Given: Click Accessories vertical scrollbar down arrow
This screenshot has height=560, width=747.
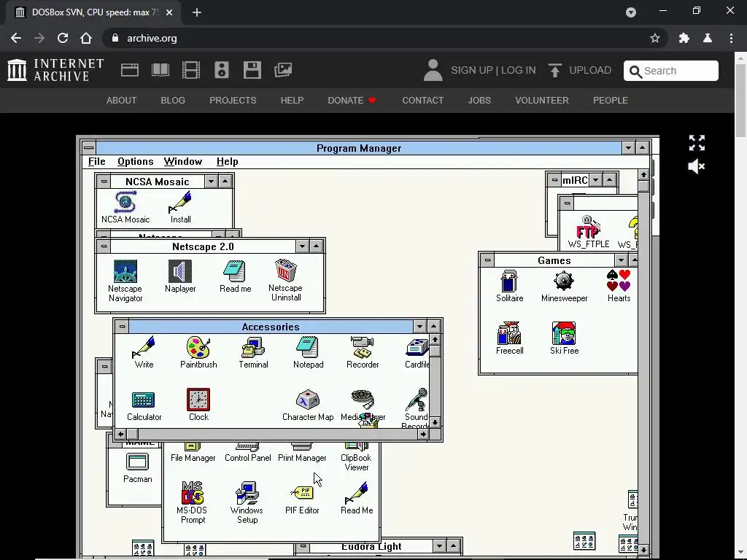Looking at the screenshot, I should (435, 422).
